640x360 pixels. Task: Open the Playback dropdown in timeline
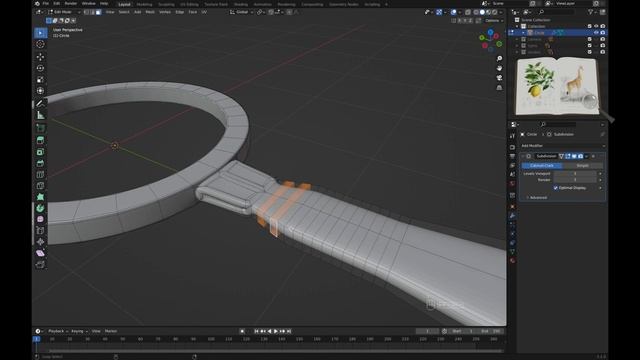(58, 331)
